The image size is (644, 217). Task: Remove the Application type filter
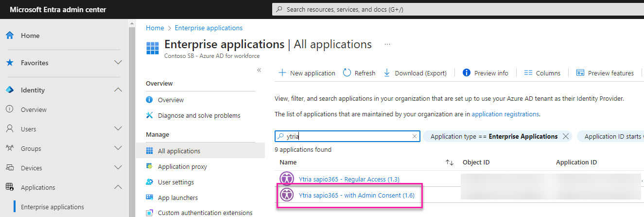pyautogui.click(x=565, y=137)
